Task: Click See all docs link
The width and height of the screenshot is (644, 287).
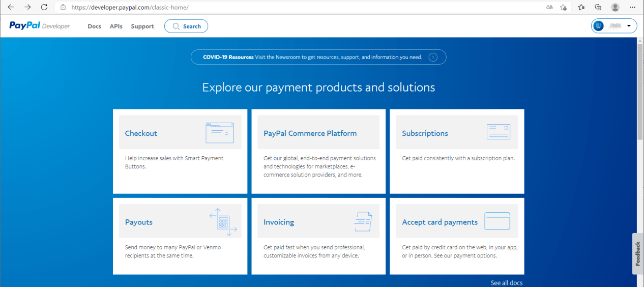Action: (x=506, y=283)
